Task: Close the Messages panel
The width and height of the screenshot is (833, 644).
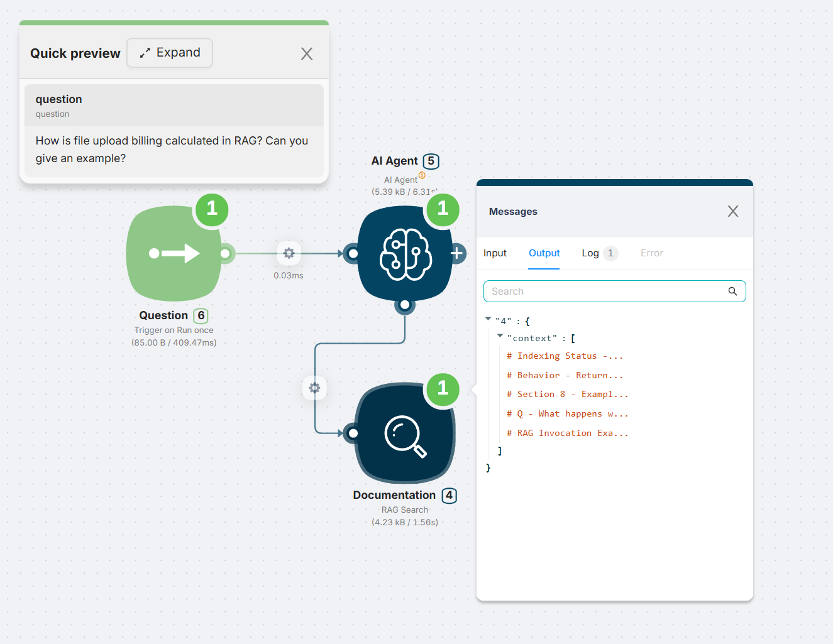Action: (732, 212)
